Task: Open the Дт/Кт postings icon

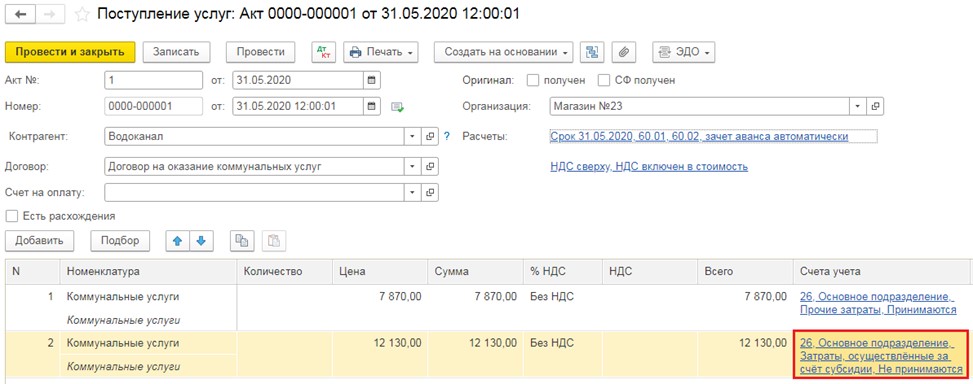Action: pyautogui.click(x=323, y=52)
